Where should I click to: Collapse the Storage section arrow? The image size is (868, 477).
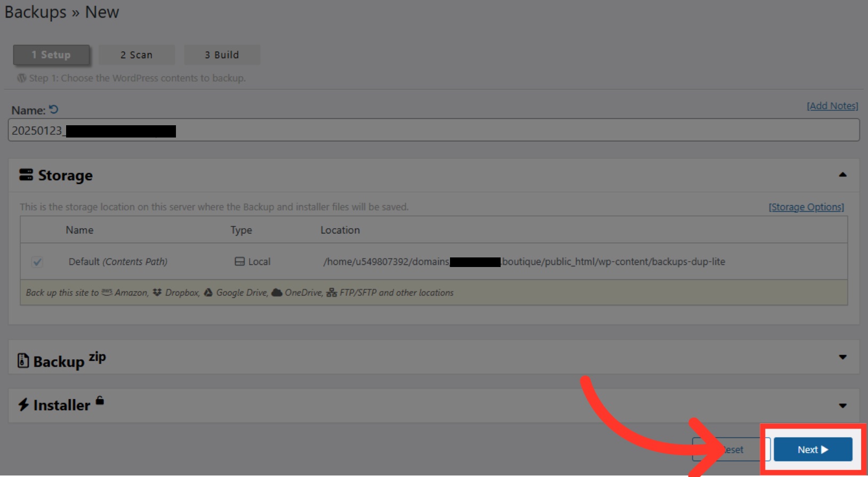[x=842, y=175]
